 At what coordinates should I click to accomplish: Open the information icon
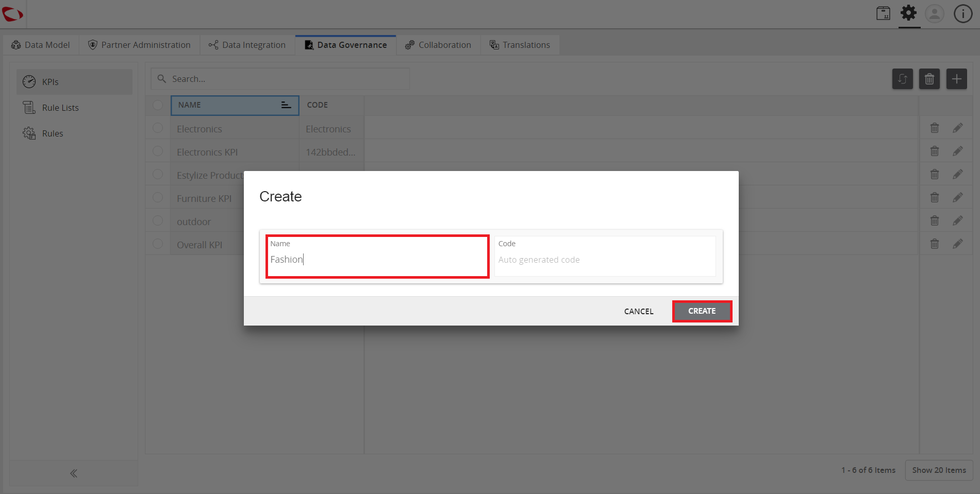[x=962, y=13]
